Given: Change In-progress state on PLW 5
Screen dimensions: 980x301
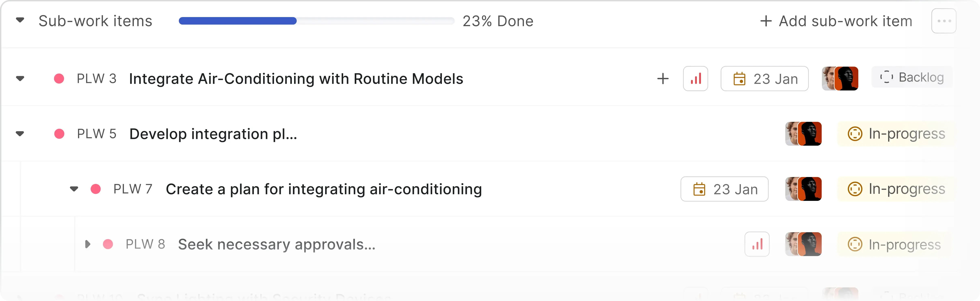Looking at the screenshot, I should pyautogui.click(x=896, y=134).
